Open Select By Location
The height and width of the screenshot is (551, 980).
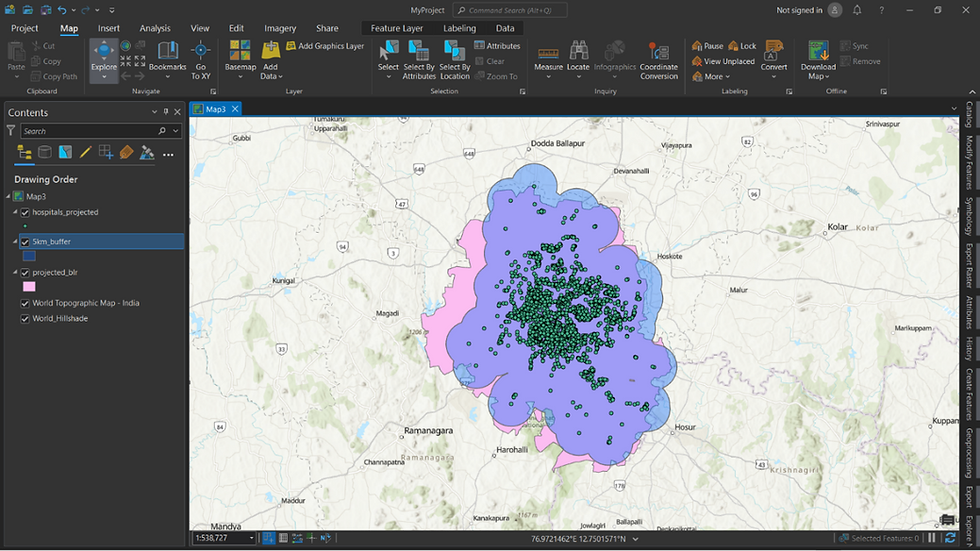454,61
